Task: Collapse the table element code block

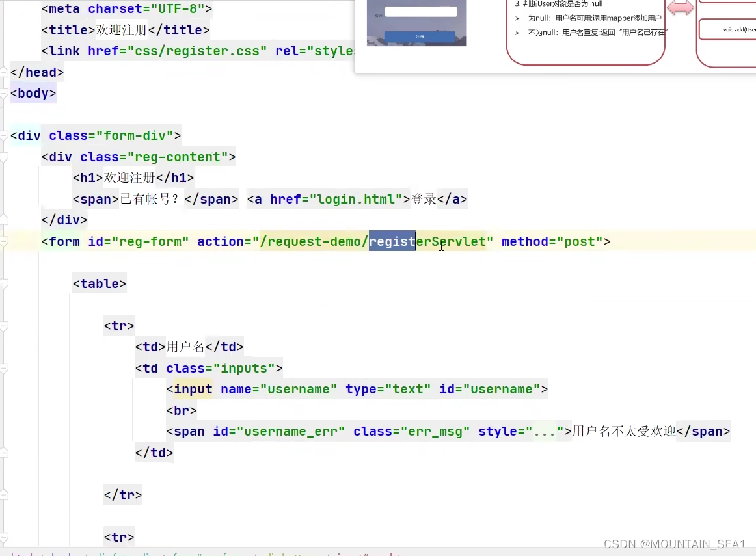Action: [x=5, y=284]
